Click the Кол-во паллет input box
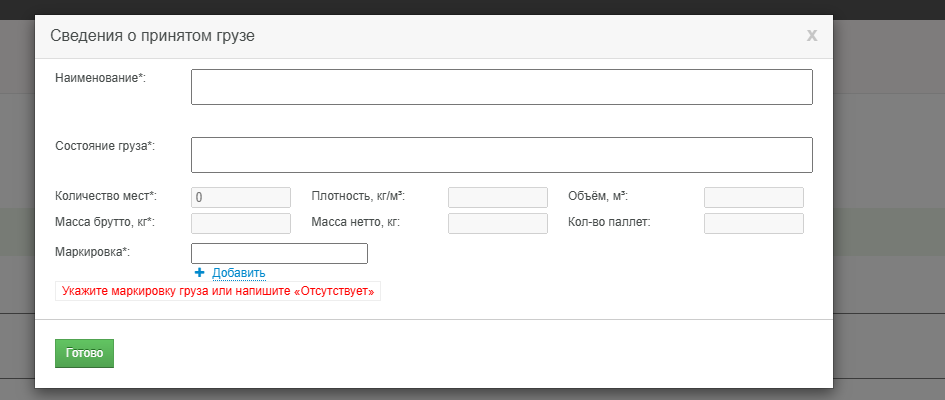 pyautogui.click(x=753, y=223)
